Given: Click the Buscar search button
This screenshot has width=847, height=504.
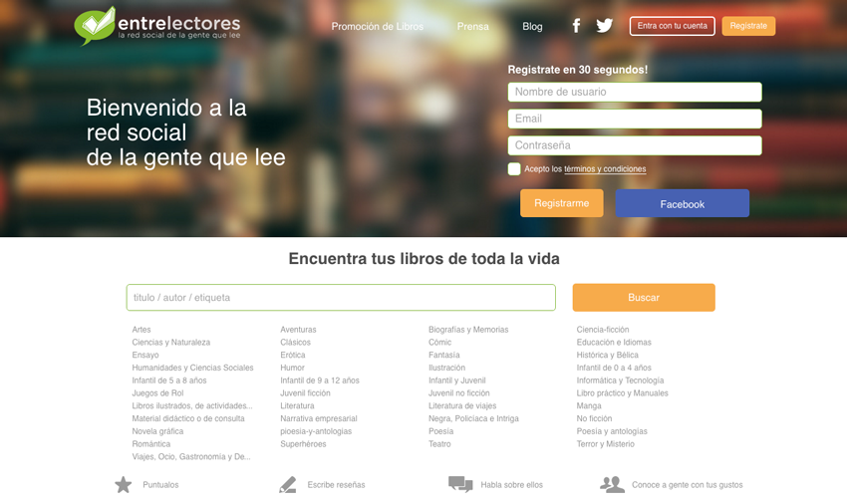Looking at the screenshot, I should click(644, 298).
